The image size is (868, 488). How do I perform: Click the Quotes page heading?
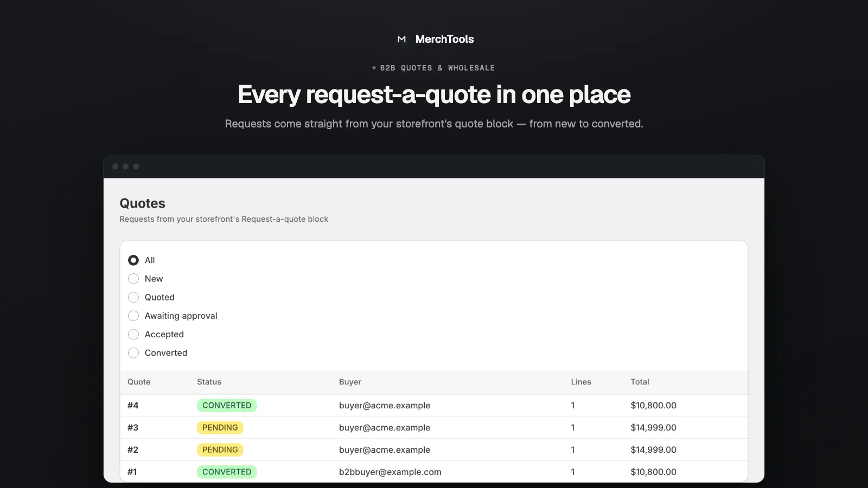click(x=142, y=203)
